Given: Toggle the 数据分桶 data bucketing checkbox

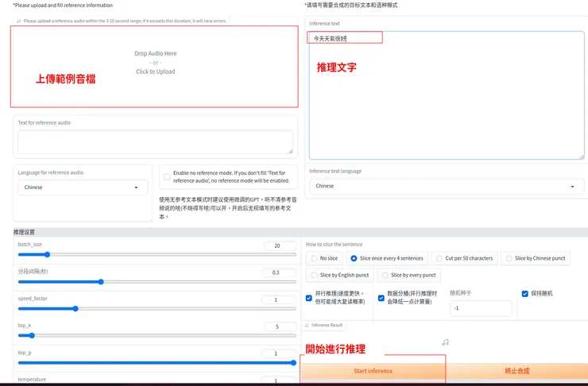Looking at the screenshot, I should (381, 298).
